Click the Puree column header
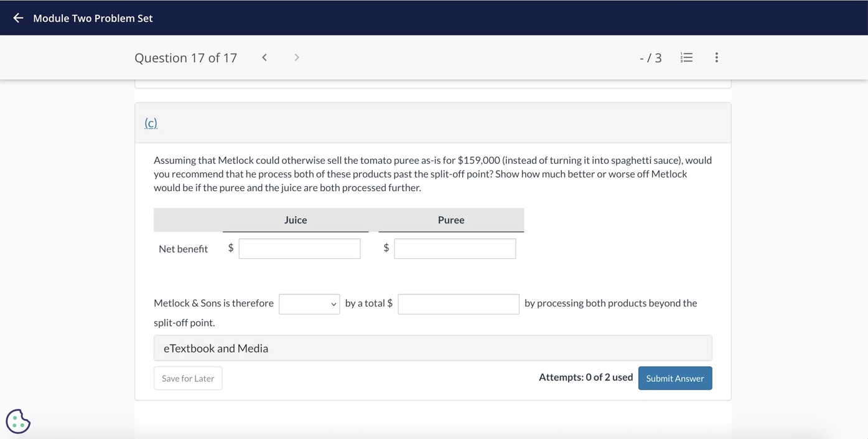 click(x=451, y=220)
